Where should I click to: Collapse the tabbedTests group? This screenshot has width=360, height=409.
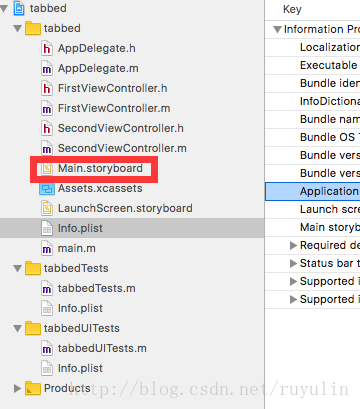(18, 269)
